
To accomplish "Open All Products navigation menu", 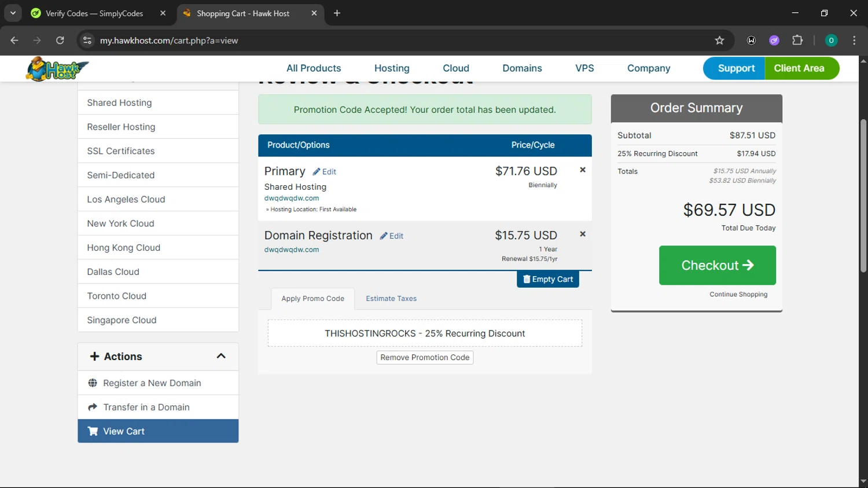I will pyautogui.click(x=314, y=68).
